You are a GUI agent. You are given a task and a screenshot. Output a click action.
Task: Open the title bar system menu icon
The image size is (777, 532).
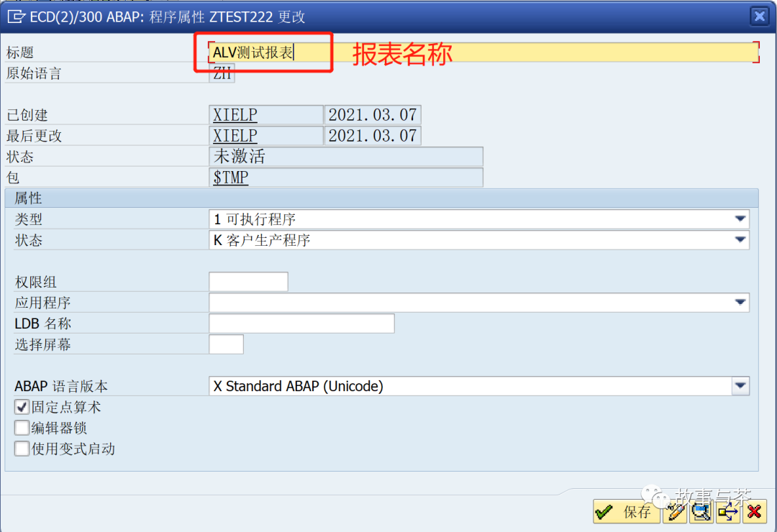pyautogui.click(x=16, y=17)
